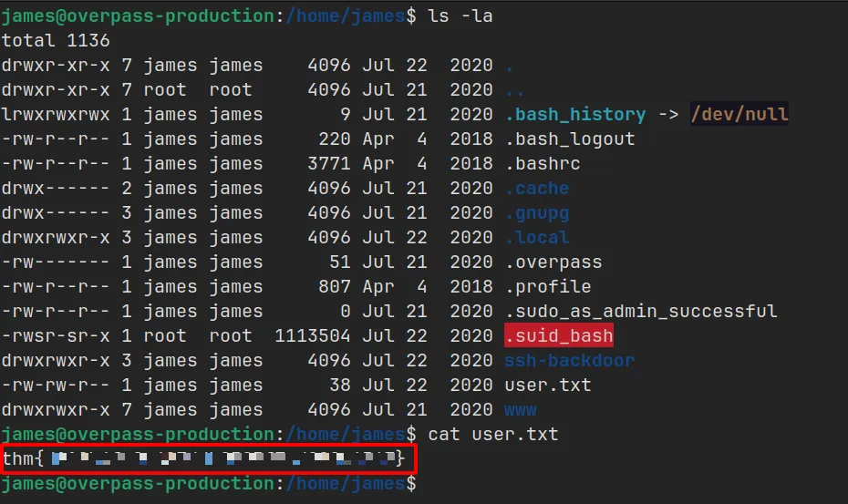This screenshot has width=848, height=504.
Task: Click the .cache directory name
Action: click(x=536, y=188)
